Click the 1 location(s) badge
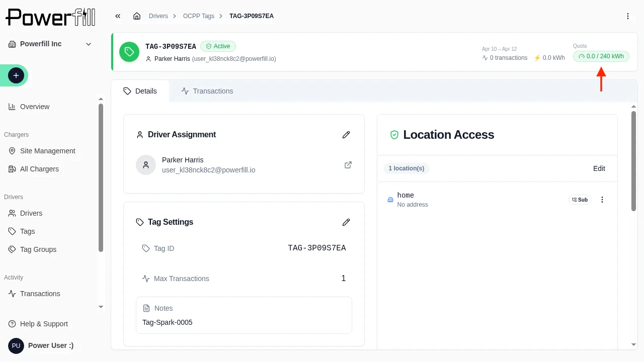The width and height of the screenshot is (644, 362). click(x=406, y=168)
